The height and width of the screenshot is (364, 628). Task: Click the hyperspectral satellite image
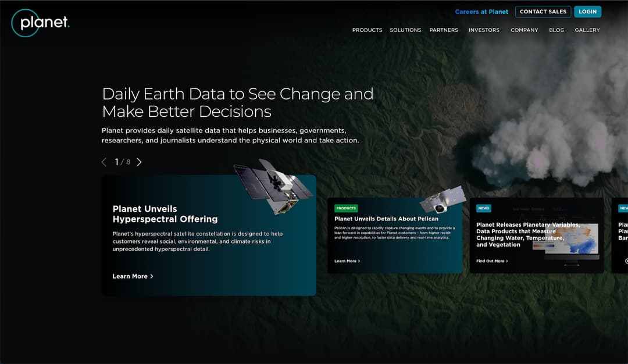click(276, 186)
